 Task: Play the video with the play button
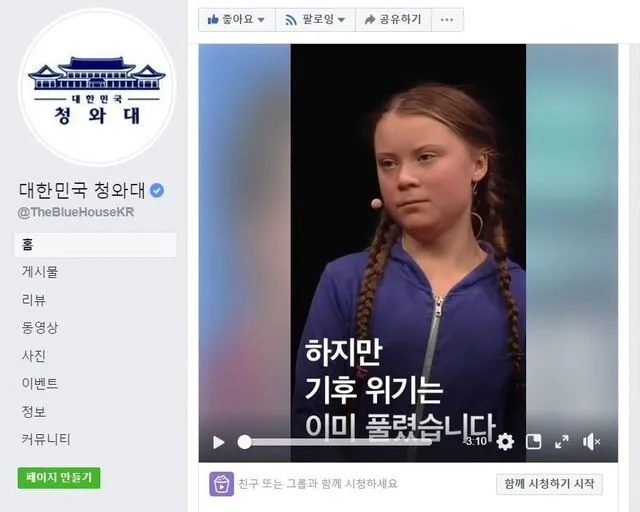pos(219,442)
